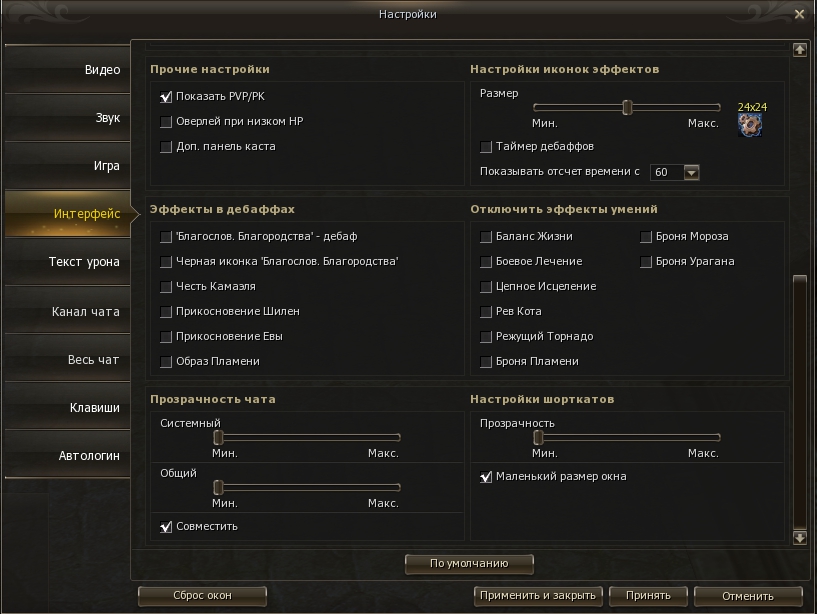This screenshot has height=614, width=817.
Task: Click the Размер icon size slider handle
Action: pos(627,107)
